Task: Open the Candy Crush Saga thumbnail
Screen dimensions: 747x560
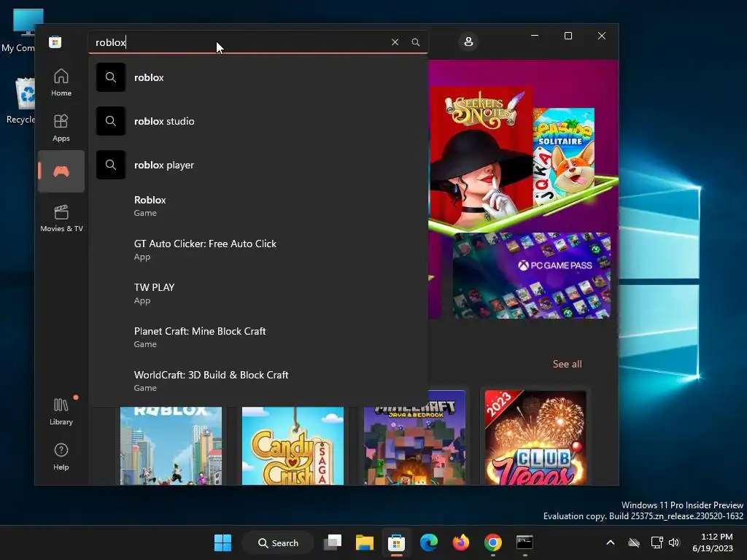Action: pyautogui.click(x=293, y=446)
